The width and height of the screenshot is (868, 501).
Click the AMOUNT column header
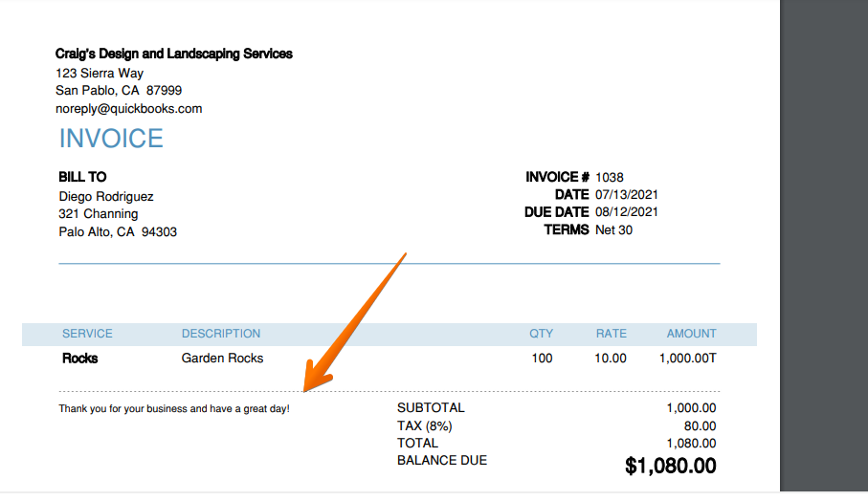(691, 334)
